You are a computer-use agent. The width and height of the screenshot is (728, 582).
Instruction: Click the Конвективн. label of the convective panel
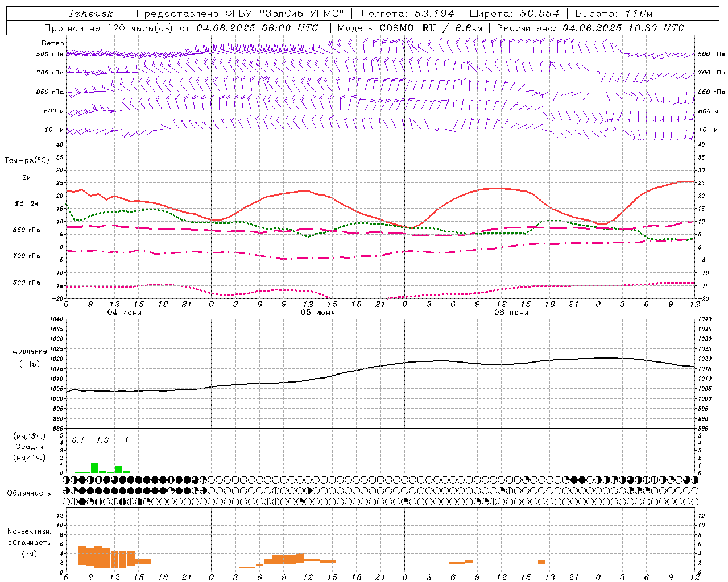(29, 531)
